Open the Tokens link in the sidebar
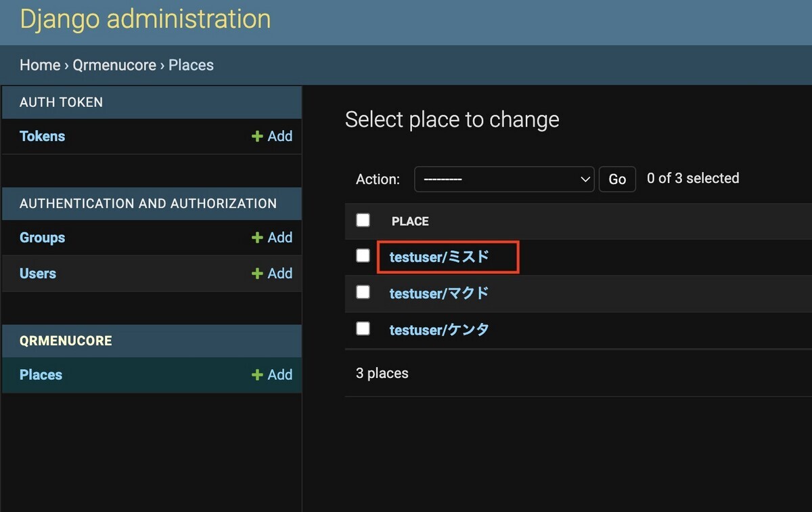This screenshot has height=512, width=812. click(x=43, y=136)
